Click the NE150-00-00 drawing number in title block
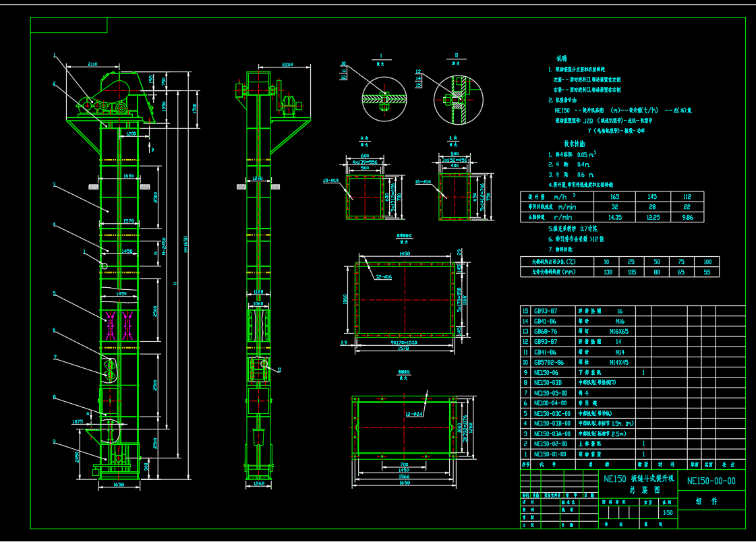This screenshot has height=542, width=756. point(711,481)
